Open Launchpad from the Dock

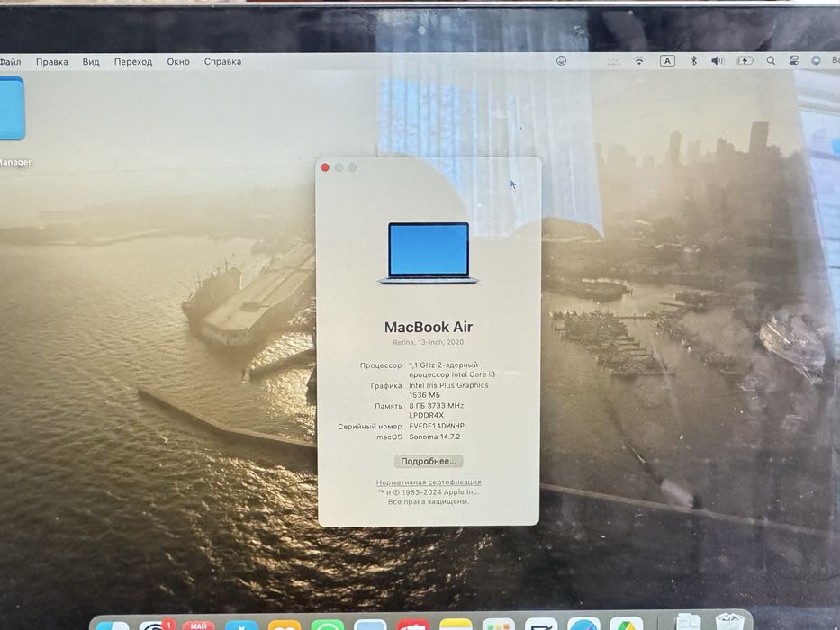(498, 625)
